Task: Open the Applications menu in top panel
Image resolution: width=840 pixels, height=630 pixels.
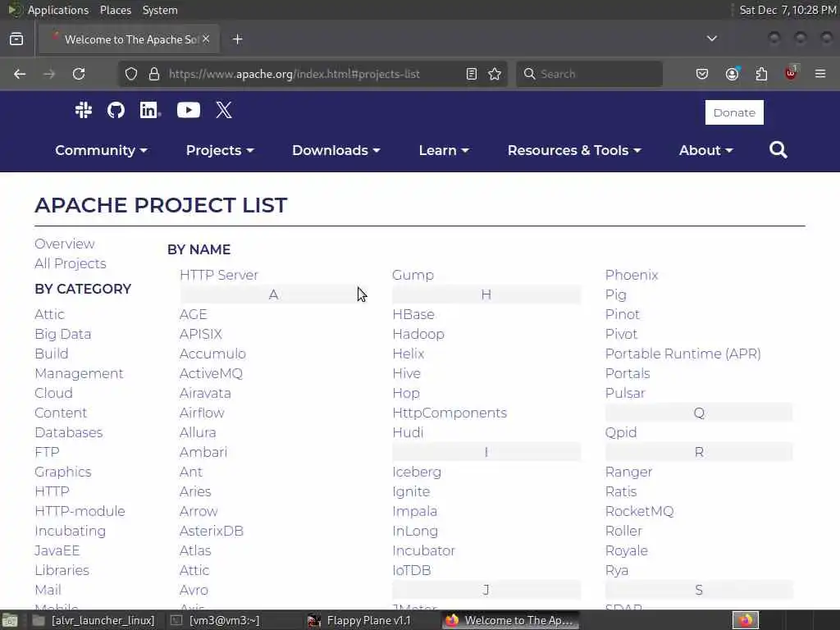Action: pyautogui.click(x=58, y=10)
